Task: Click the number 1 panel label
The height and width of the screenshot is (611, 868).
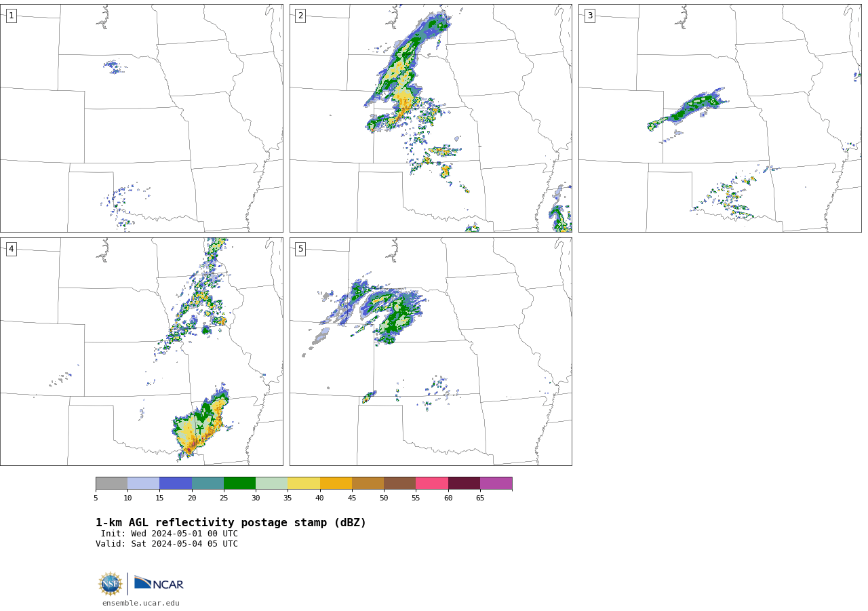Action: click(x=11, y=16)
